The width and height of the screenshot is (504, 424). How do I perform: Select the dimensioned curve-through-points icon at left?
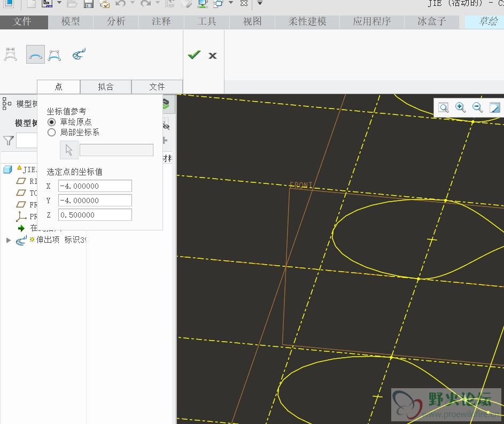point(10,55)
